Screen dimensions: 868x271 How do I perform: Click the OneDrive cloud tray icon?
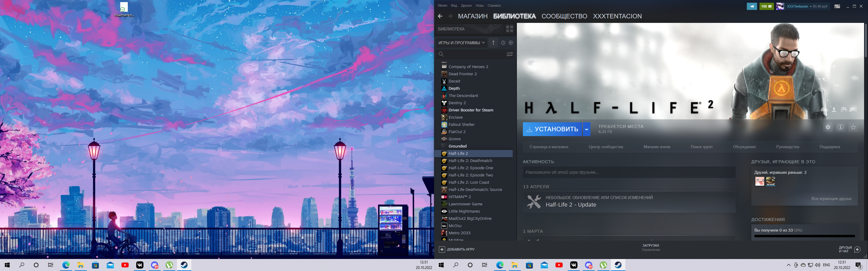(803, 265)
